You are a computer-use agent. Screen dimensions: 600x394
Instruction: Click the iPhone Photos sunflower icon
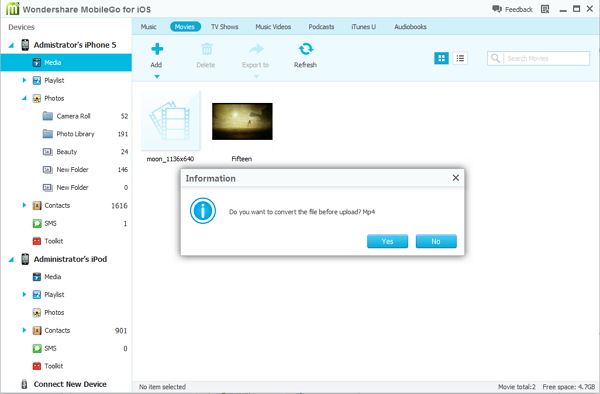click(x=37, y=98)
